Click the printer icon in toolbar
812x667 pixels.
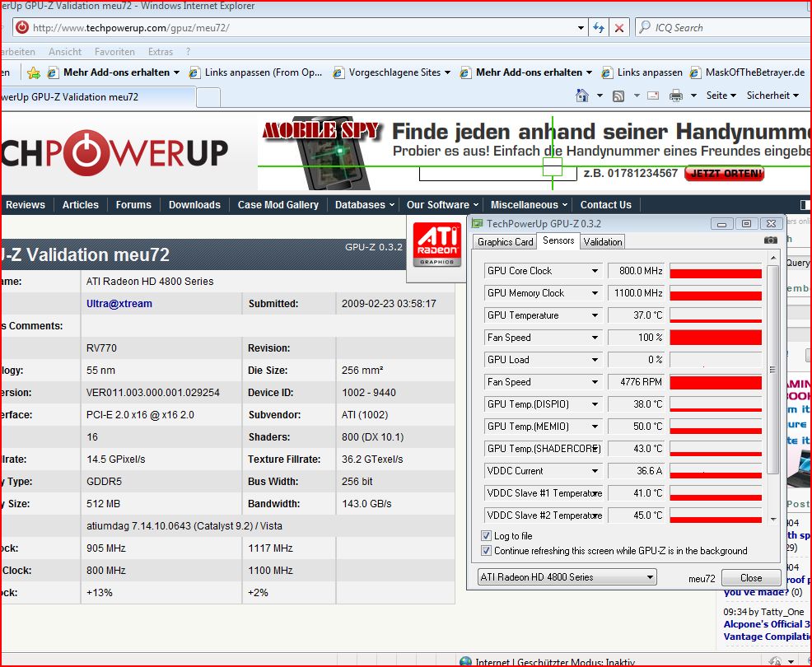(x=676, y=96)
